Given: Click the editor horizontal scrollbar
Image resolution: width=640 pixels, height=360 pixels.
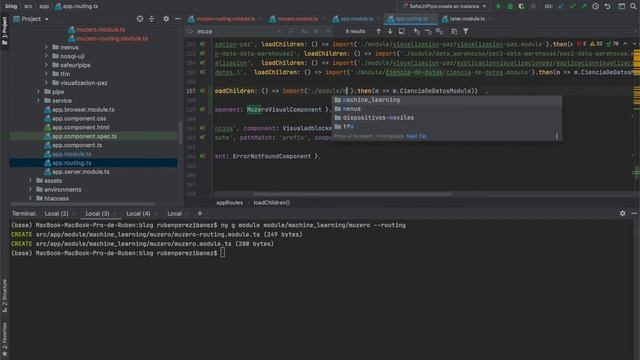Looking at the screenshot, I should (352, 195).
